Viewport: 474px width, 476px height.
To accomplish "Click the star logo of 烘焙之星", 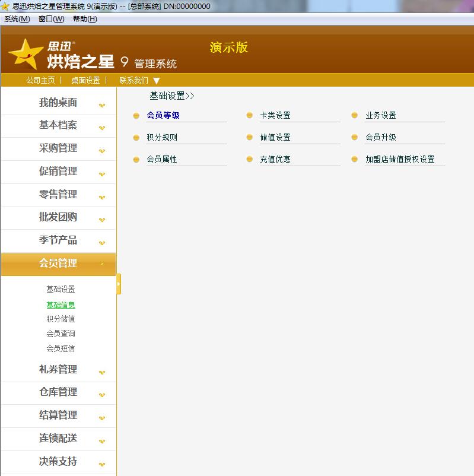I will click(x=26, y=55).
